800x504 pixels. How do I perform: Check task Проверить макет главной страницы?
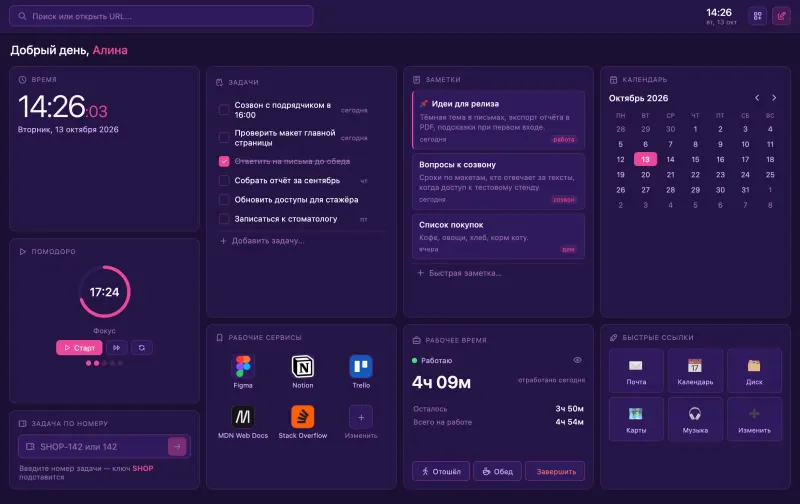pos(223,137)
